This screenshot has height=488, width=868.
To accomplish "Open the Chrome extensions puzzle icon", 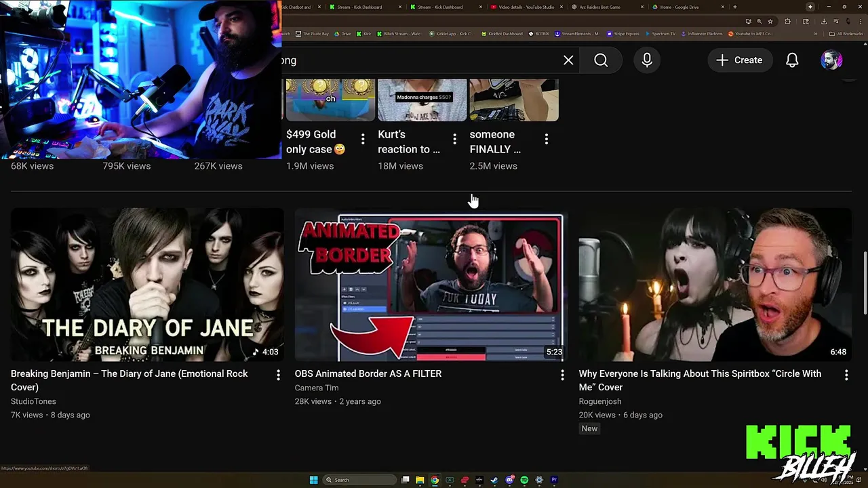I will (787, 21).
